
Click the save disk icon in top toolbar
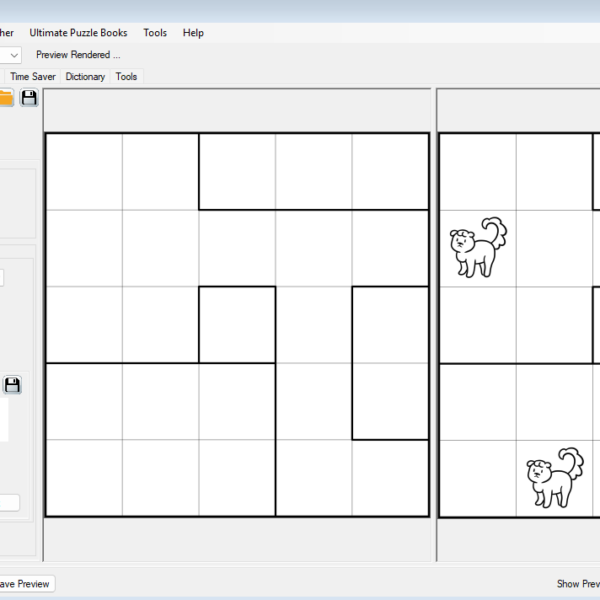[29, 97]
